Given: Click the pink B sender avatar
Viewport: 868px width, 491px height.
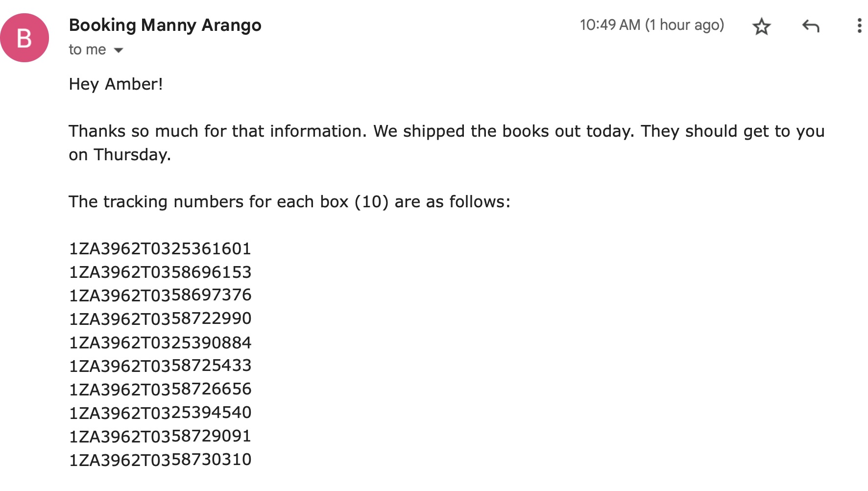Looking at the screenshot, I should [24, 38].
